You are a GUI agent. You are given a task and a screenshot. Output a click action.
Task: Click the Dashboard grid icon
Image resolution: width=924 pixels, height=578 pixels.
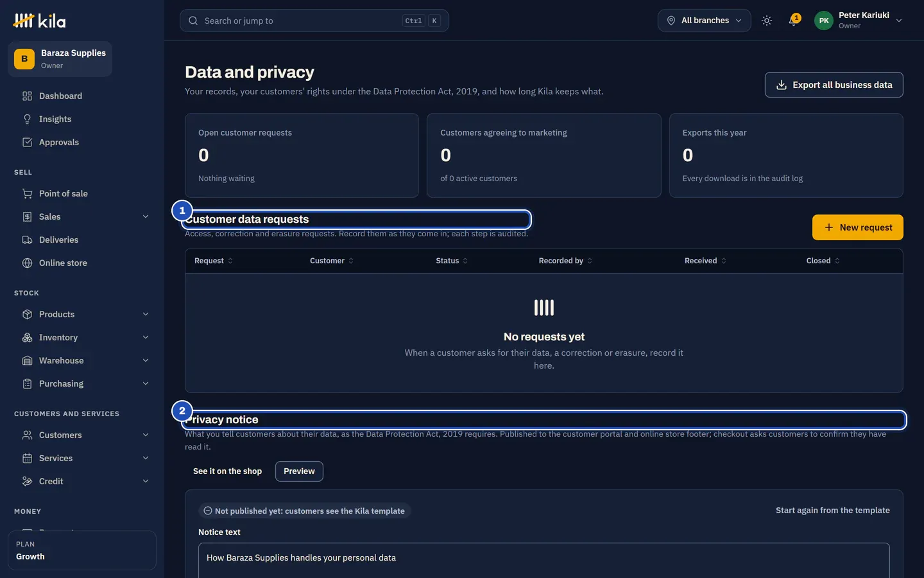tap(27, 96)
